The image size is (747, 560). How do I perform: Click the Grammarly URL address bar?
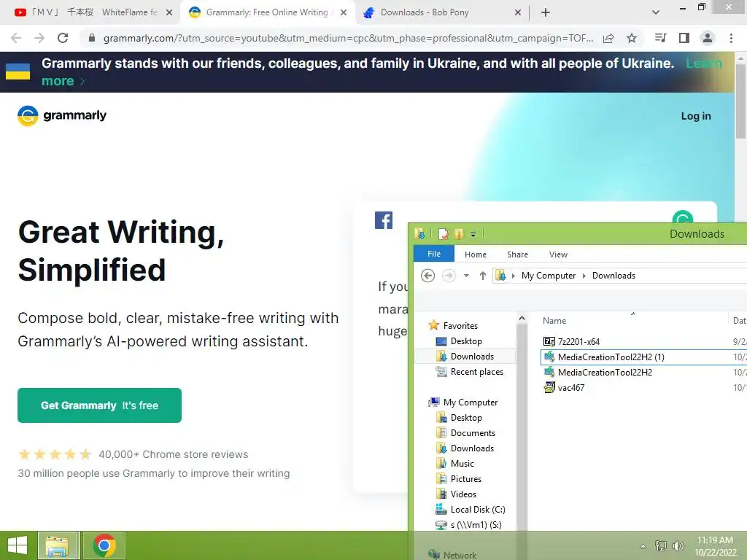348,38
